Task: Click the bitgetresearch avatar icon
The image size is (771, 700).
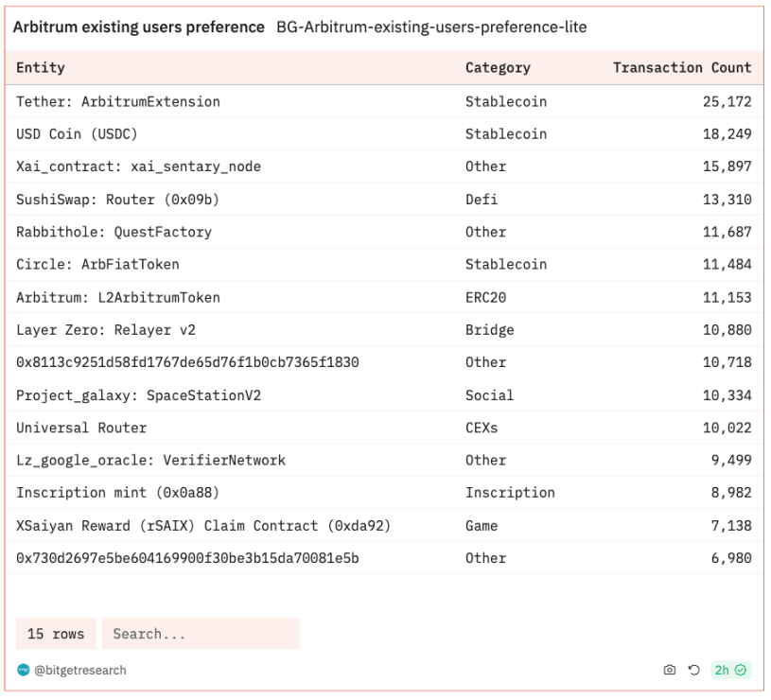Action: (23, 671)
